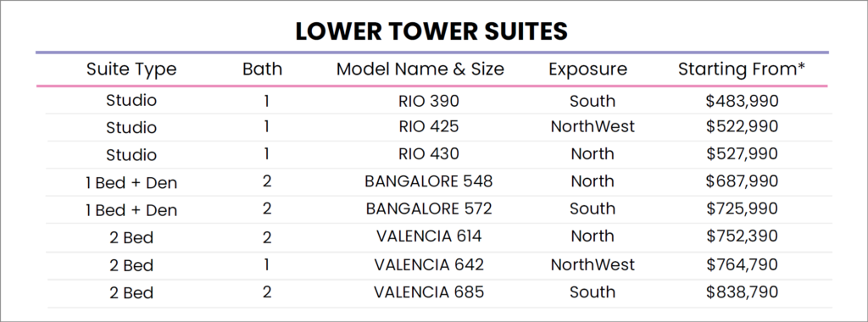Click the VALENCIA 685 model name
The image size is (868, 322).
tap(428, 292)
